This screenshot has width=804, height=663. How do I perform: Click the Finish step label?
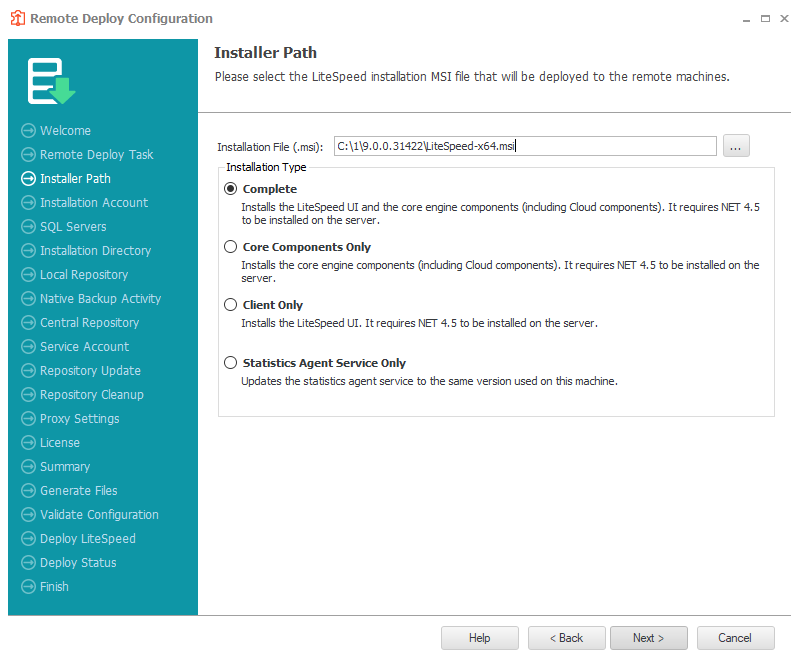tap(54, 587)
